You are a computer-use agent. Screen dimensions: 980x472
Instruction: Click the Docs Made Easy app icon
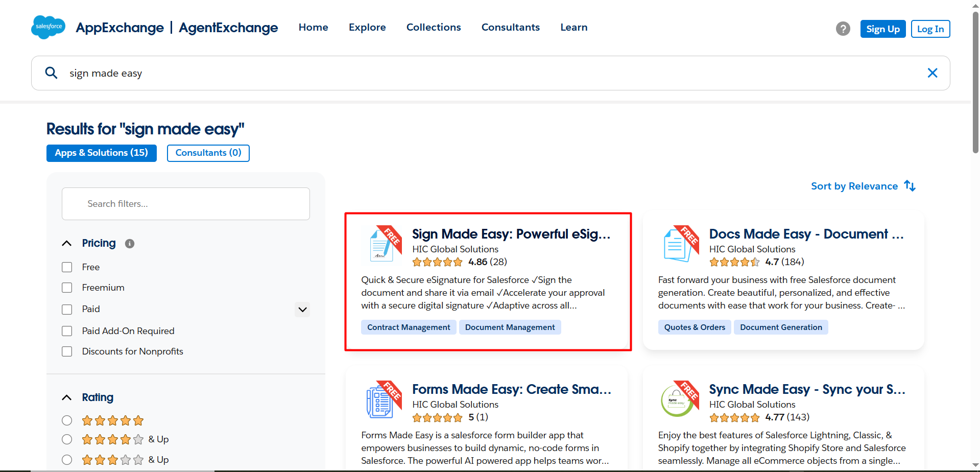[x=679, y=244]
